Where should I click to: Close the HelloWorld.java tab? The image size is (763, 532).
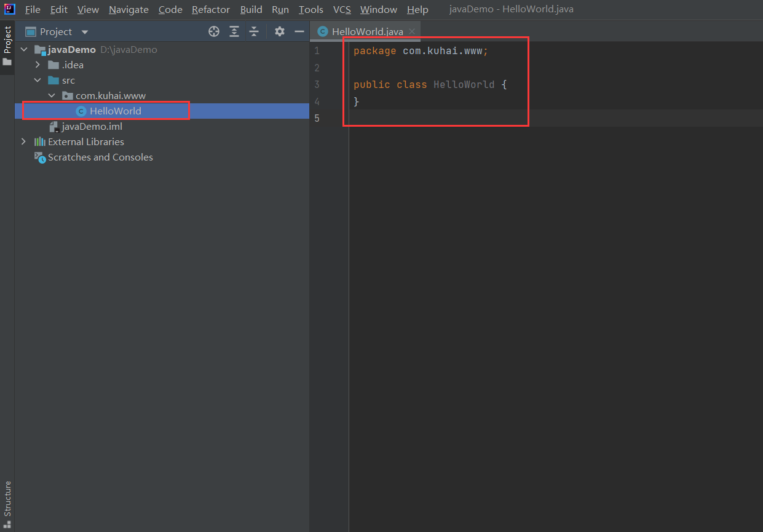point(412,31)
